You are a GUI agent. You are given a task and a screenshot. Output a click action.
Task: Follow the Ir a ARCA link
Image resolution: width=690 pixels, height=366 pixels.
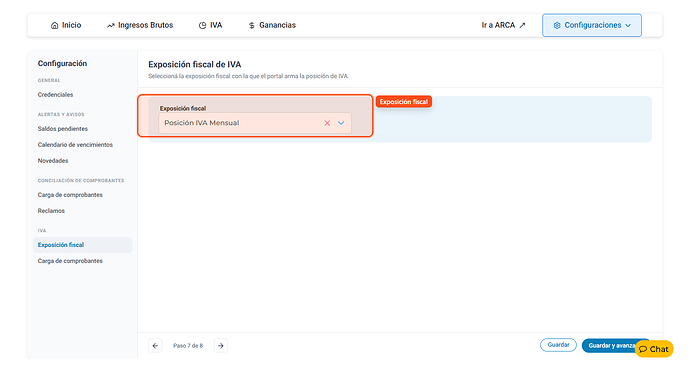point(503,26)
